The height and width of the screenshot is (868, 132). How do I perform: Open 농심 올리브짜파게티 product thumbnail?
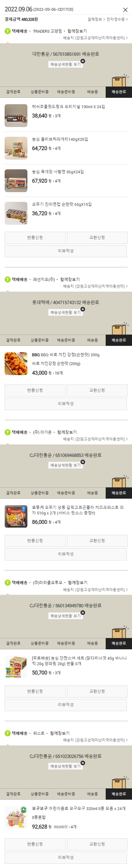(16, 148)
